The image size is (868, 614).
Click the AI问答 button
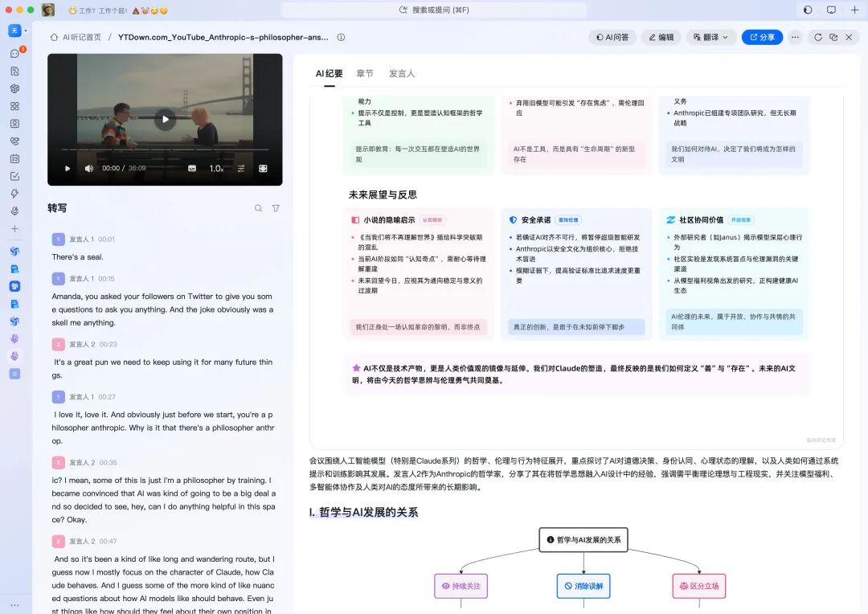[x=612, y=37]
